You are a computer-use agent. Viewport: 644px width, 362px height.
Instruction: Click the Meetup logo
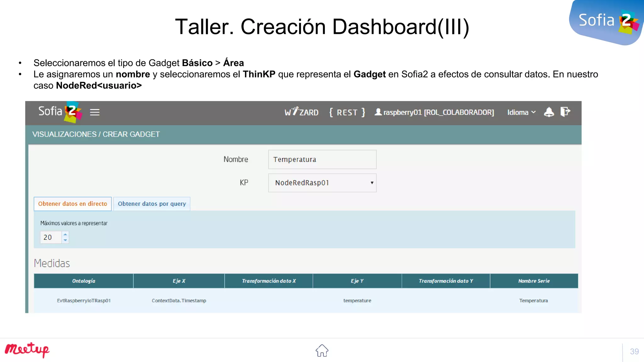tap(27, 350)
